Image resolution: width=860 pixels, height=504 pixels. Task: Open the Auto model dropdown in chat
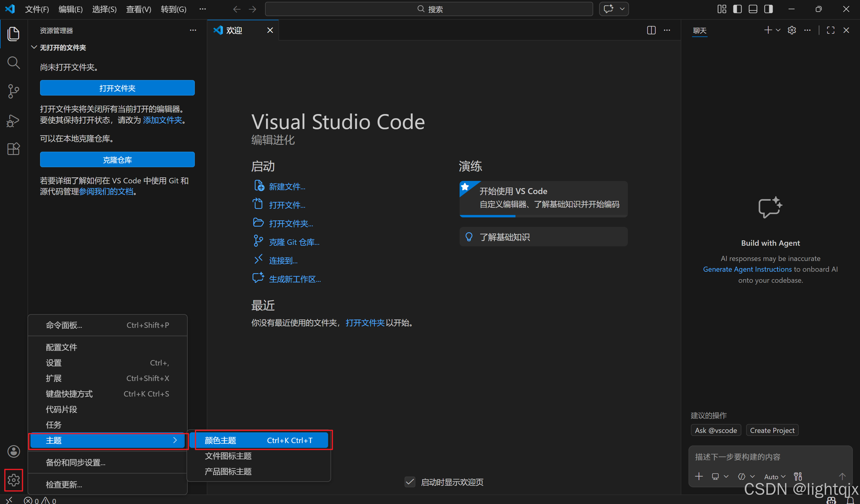pyautogui.click(x=774, y=476)
